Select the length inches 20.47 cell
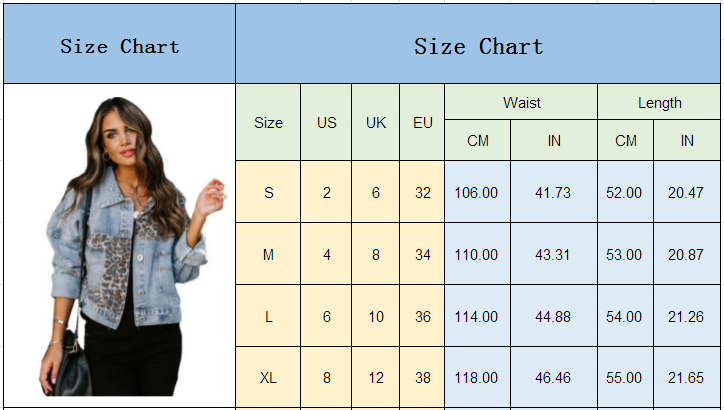Viewport: 724px width, 410px height. (x=687, y=192)
